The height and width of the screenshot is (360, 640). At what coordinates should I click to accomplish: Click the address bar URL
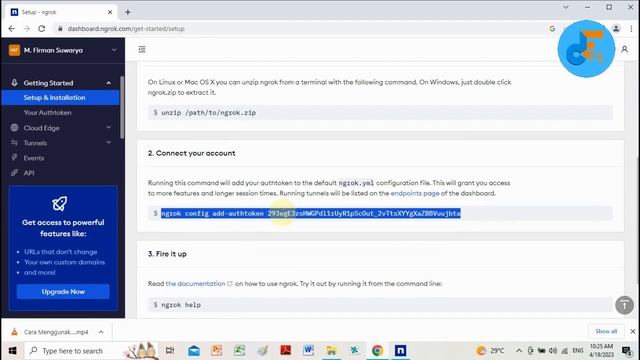pyautogui.click(x=126, y=29)
